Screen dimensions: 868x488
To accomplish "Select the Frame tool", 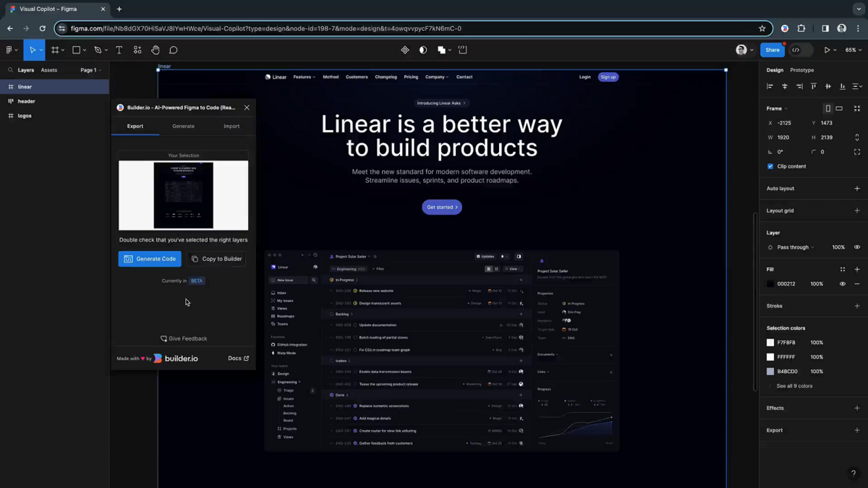I will tap(55, 50).
